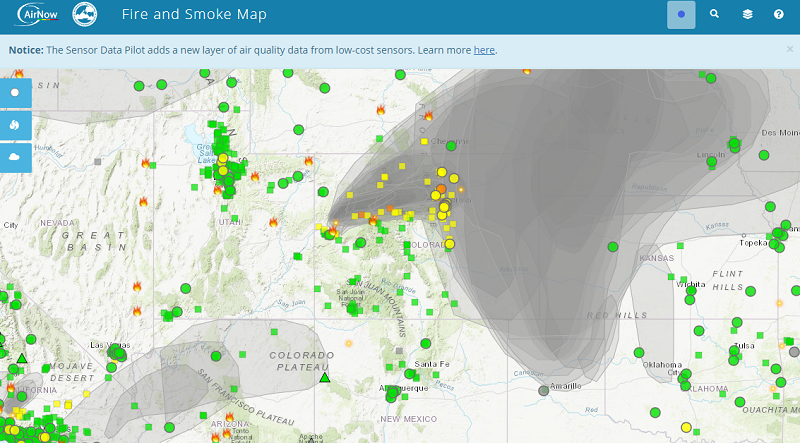Click the orange monitor near Denver
Image resolution: width=800 pixels, height=443 pixels.
(x=441, y=188)
